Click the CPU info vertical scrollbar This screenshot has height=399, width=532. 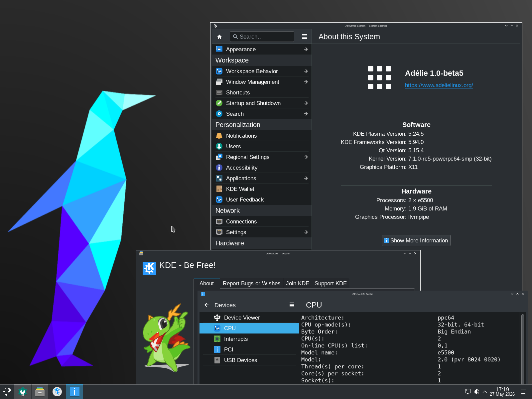(x=523, y=348)
